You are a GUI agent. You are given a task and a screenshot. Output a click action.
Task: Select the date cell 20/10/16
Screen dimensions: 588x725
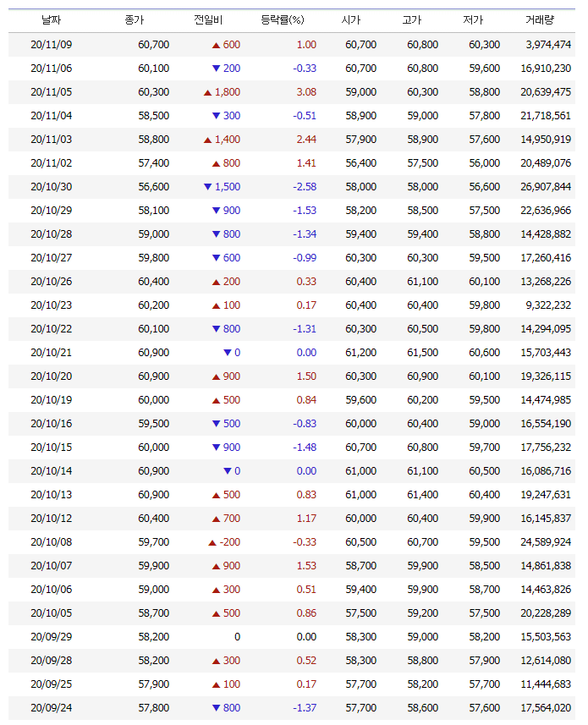(52, 424)
